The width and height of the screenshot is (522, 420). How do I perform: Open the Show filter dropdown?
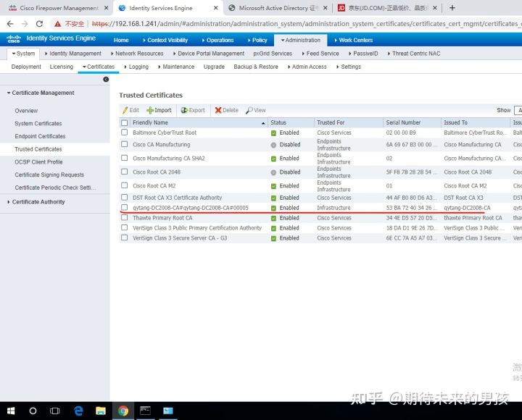[518, 110]
